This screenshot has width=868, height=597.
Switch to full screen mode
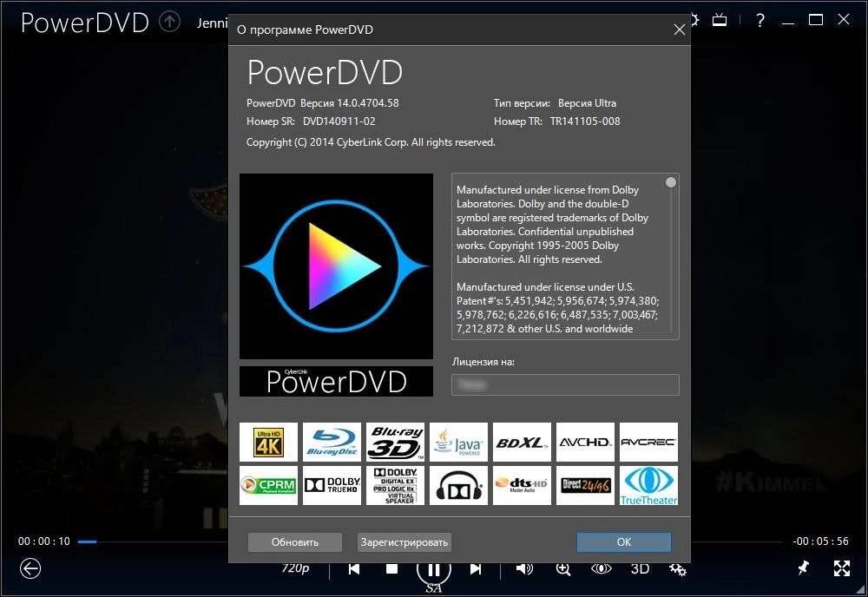[x=841, y=568]
